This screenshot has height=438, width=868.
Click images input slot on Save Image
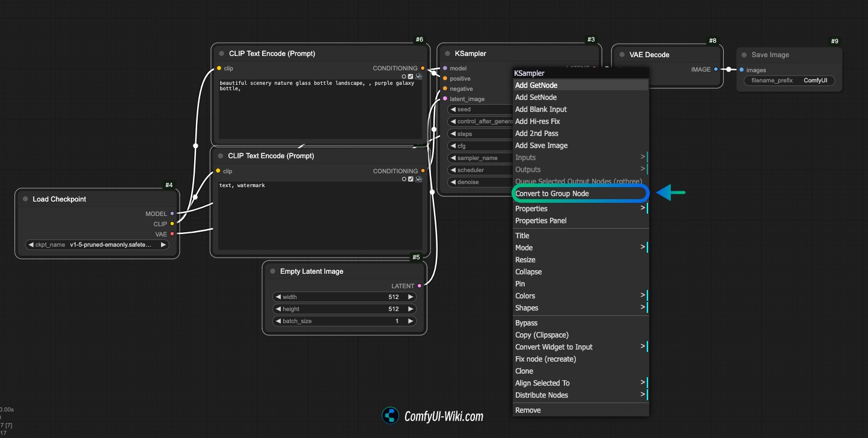742,70
